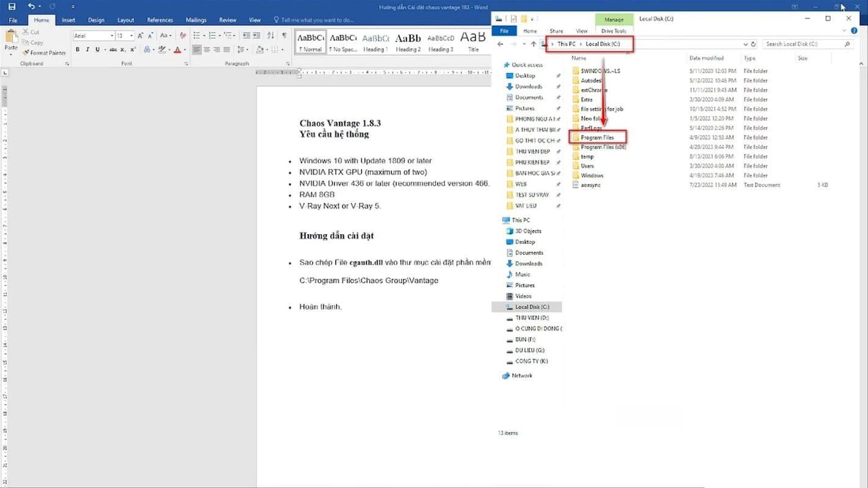Click the Search Local Disk (C:) field
Screen dimensions: 868x488
tap(808, 44)
